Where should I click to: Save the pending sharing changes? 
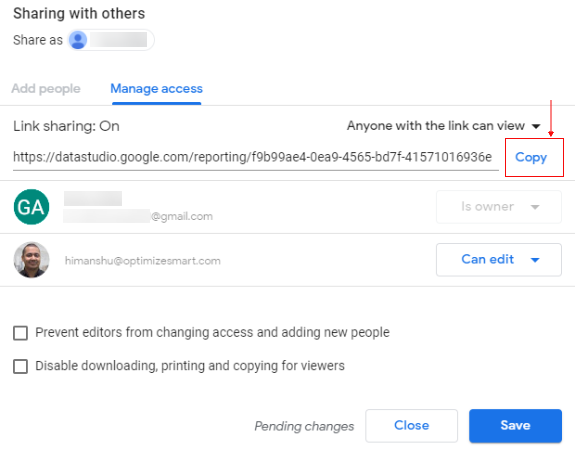515,425
